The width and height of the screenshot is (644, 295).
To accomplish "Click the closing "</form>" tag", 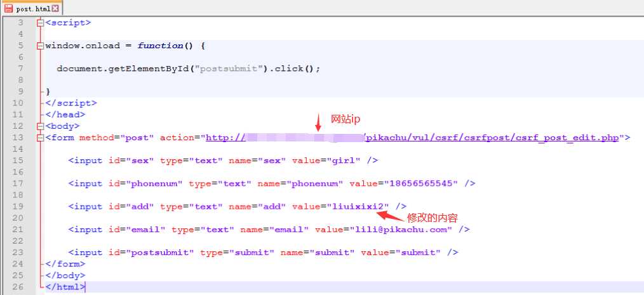I will pyautogui.click(x=65, y=264).
